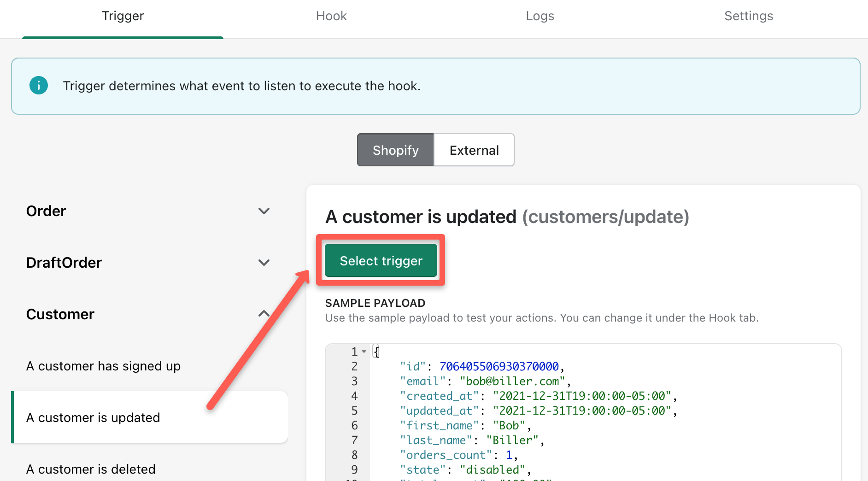This screenshot has height=481, width=868.
Task: Switch to the Shopify trigger source
Action: [395, 150]
